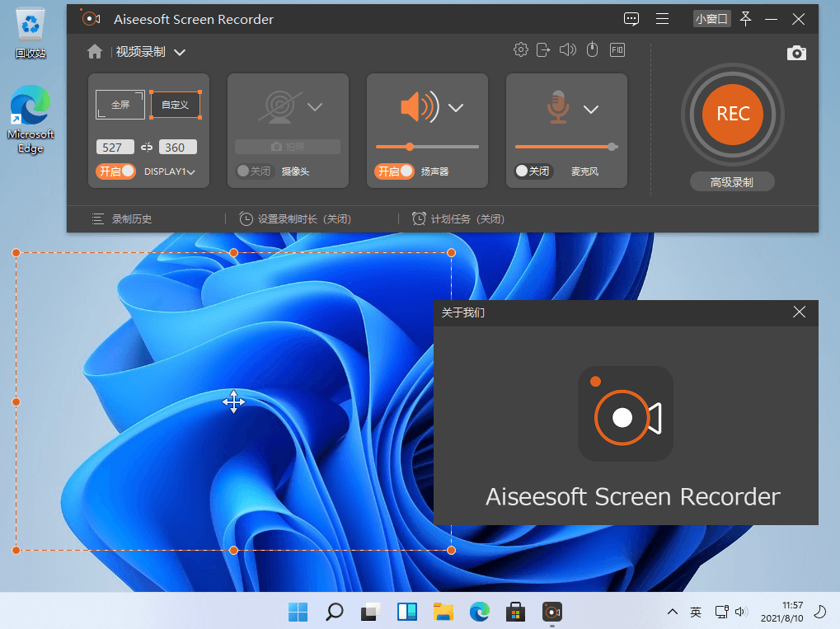Click the large orange speaker icon
The width and height of the screenshot is (840, 629).
click(x=420, y=106)
